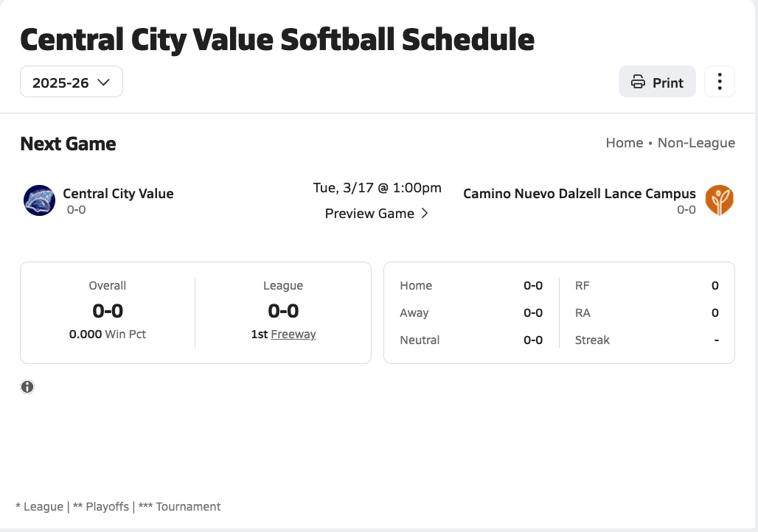Open the Freeway league link
Screen dimensions: 758x532
pos(293,335)
